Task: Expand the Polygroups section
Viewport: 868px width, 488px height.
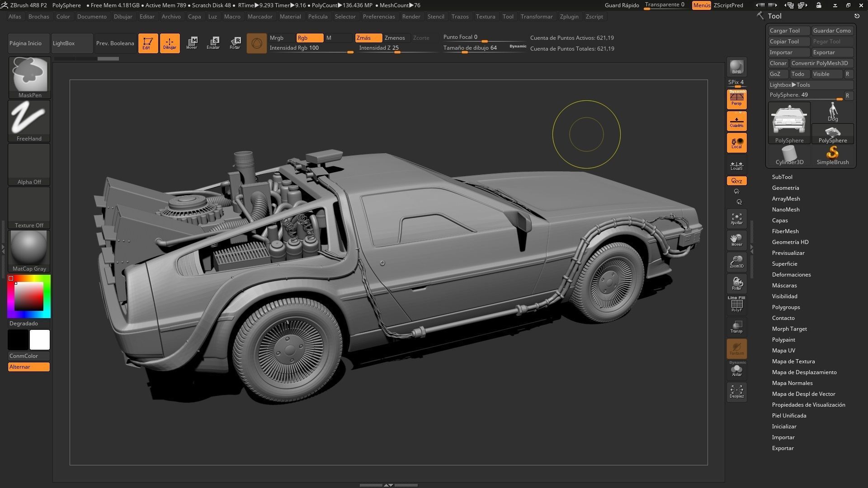Action: point(786,307)
